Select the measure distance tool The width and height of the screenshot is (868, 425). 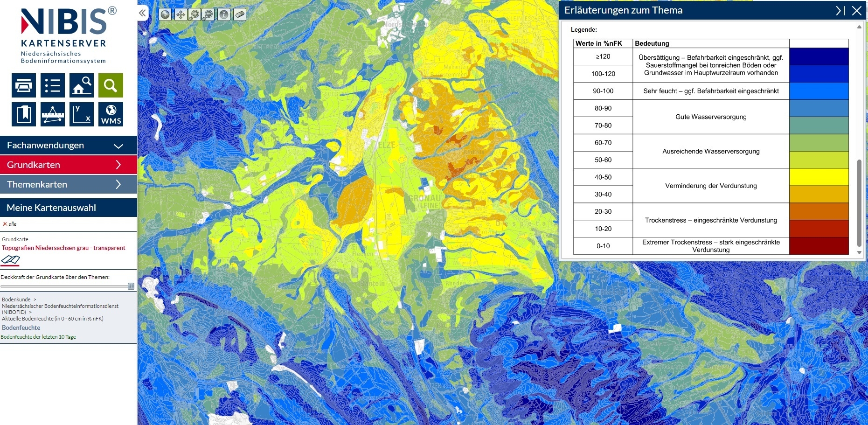53,114
